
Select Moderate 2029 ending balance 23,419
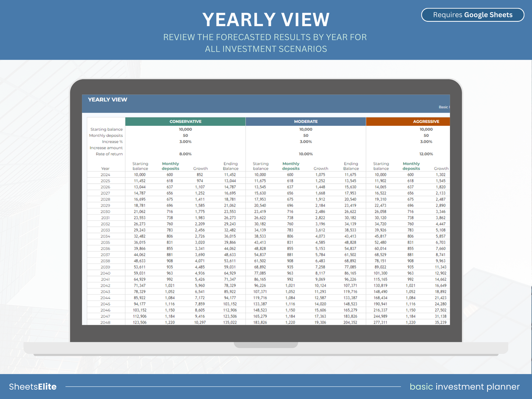coord(350,205)
